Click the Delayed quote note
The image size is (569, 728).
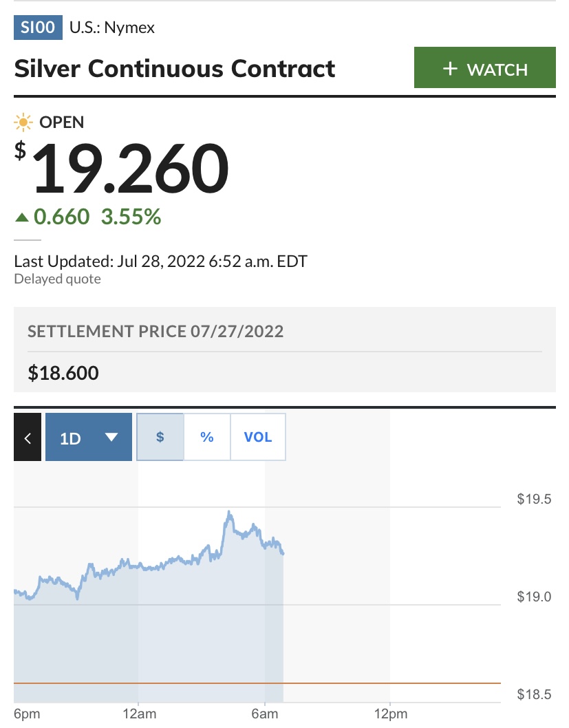57,279
